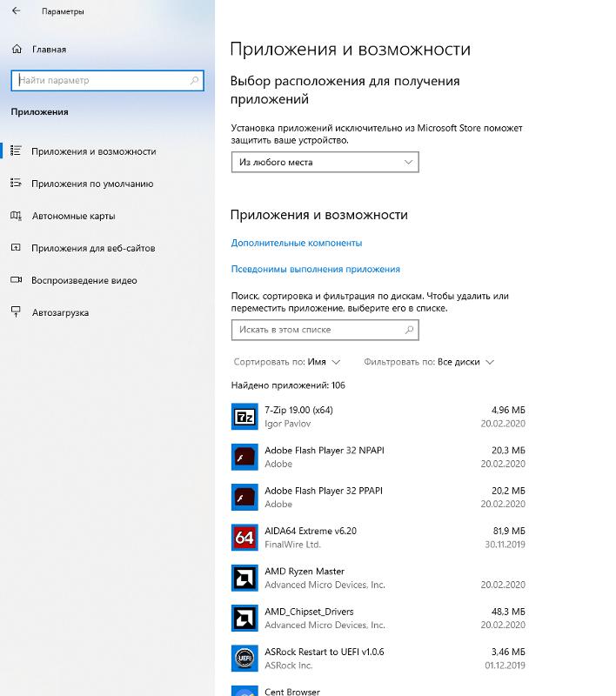This screenshot has width=616, height=696.
Task: Select 7-Zip 19.00 (x64) entry
Action: click(x=378, y=417)
